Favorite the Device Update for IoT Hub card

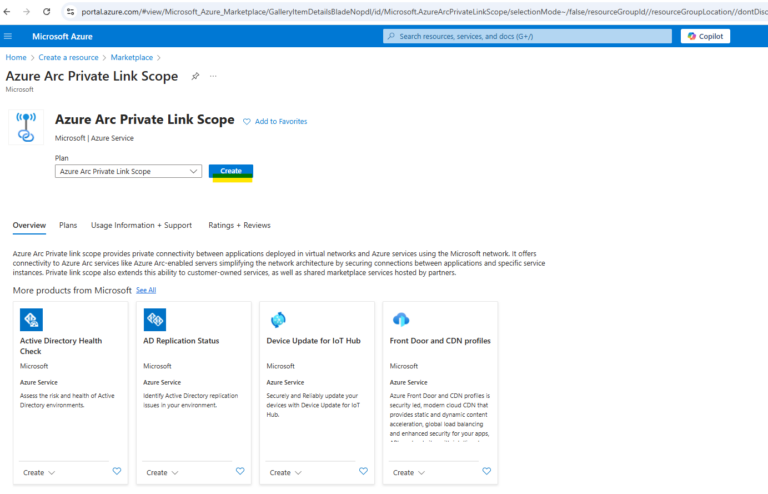pyautogui.click(x=362, y=471)
